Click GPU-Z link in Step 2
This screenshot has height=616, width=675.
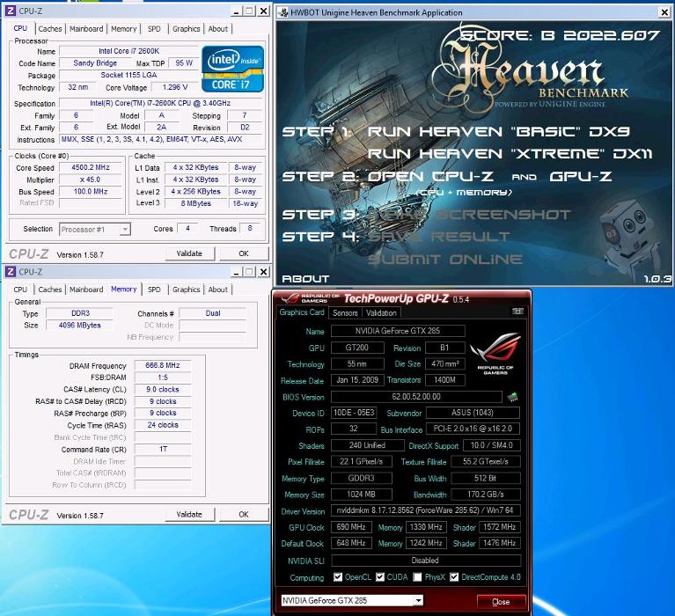click(x=580, y=177)
